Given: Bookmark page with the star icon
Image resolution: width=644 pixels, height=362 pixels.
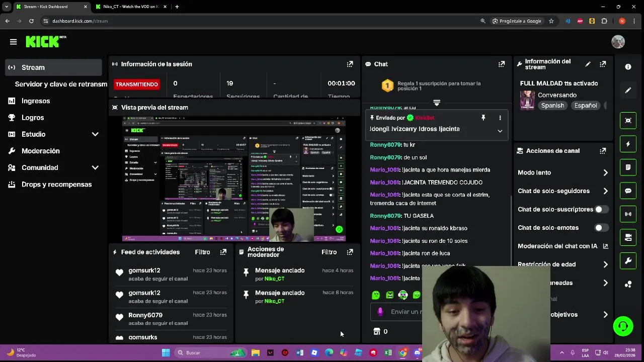Looking at the screenshot, I should (551, 21).
